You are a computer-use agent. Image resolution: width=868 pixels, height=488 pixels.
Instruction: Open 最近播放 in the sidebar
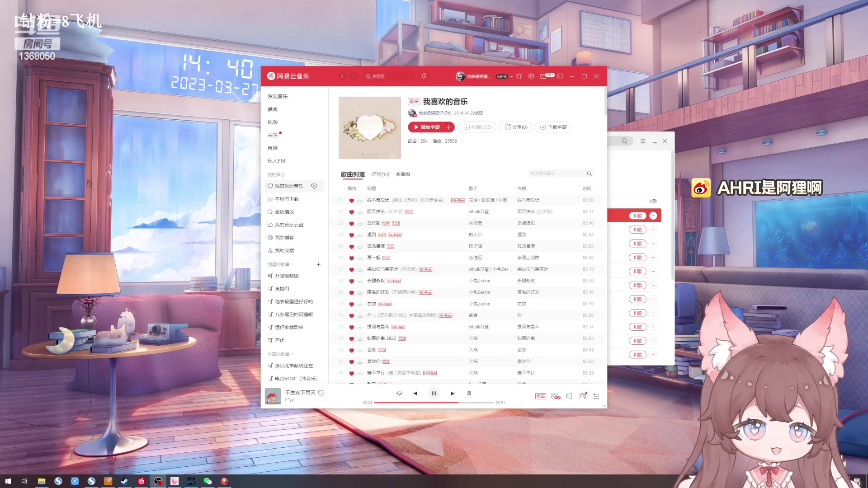tap(284, 212)
